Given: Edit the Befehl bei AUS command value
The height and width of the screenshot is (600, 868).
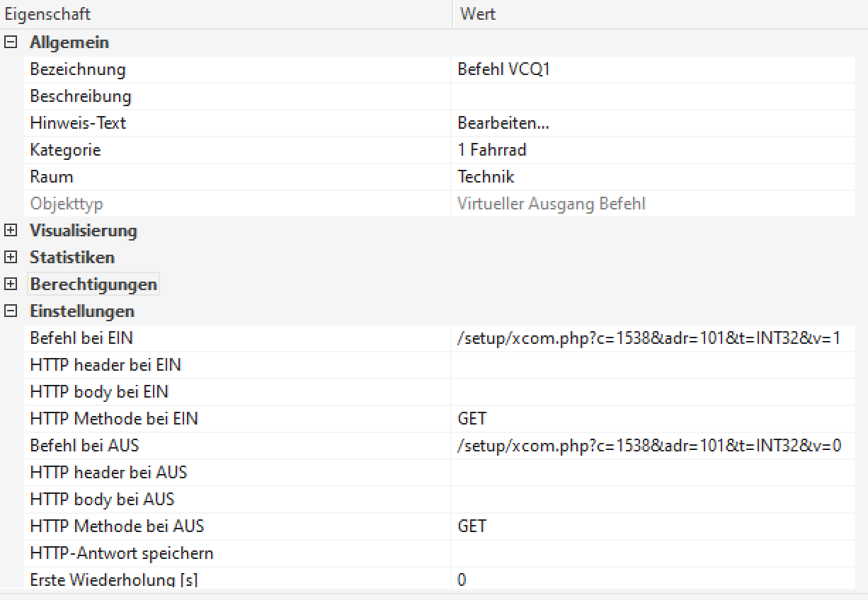Looking at the screenshot, I should [649, 446].
